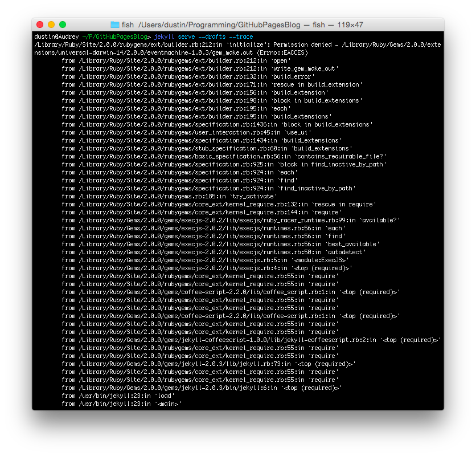This screenshot has width=476, height=456.
Task: Click the 'jekyll' command word
Action: pyautogui.click(x=164, y=37)
